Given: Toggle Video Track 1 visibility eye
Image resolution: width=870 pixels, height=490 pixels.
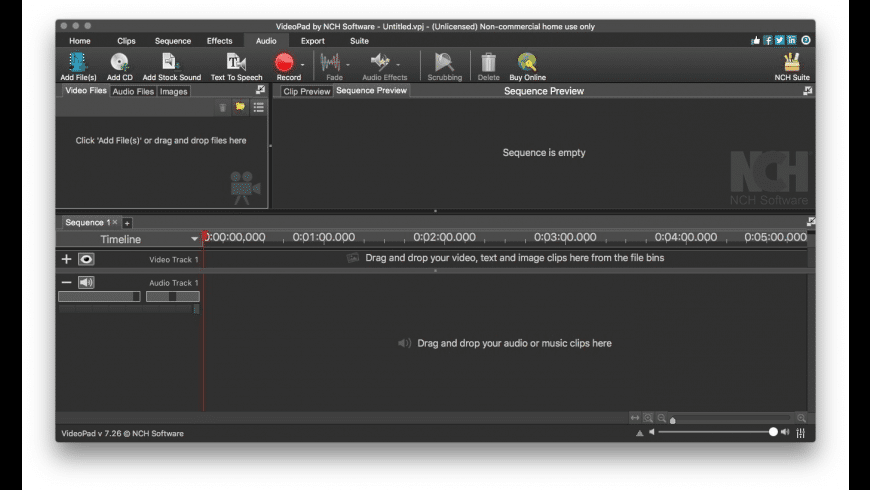Looking at the screenshot, I should click(86, 259).
